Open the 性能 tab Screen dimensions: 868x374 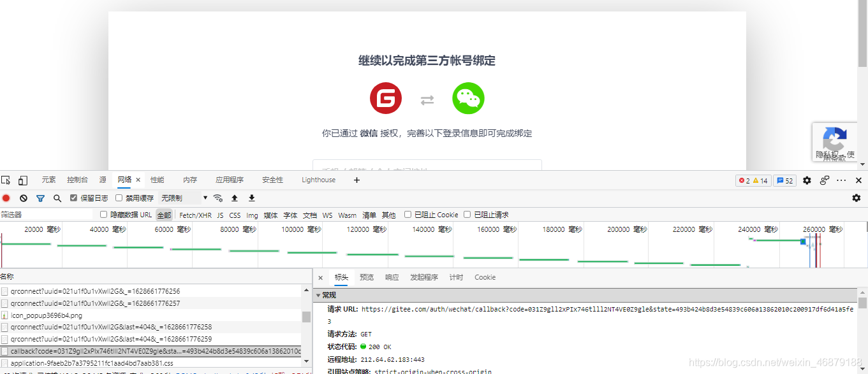pos(157,180)
